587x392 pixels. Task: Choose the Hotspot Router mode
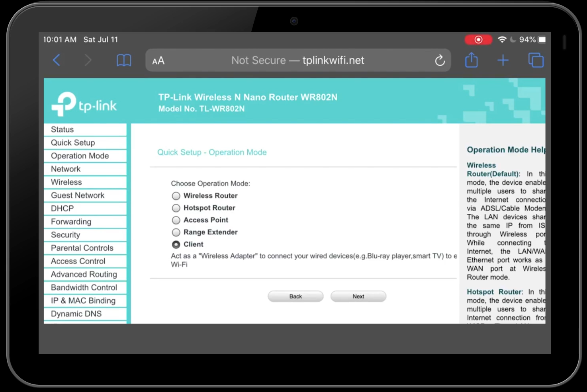[x=176, y=208]
